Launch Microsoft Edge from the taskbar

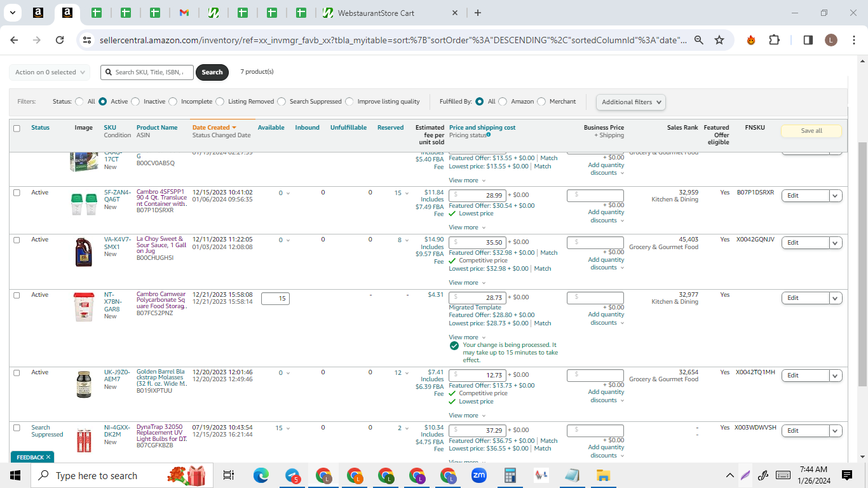tap(261, 475)
